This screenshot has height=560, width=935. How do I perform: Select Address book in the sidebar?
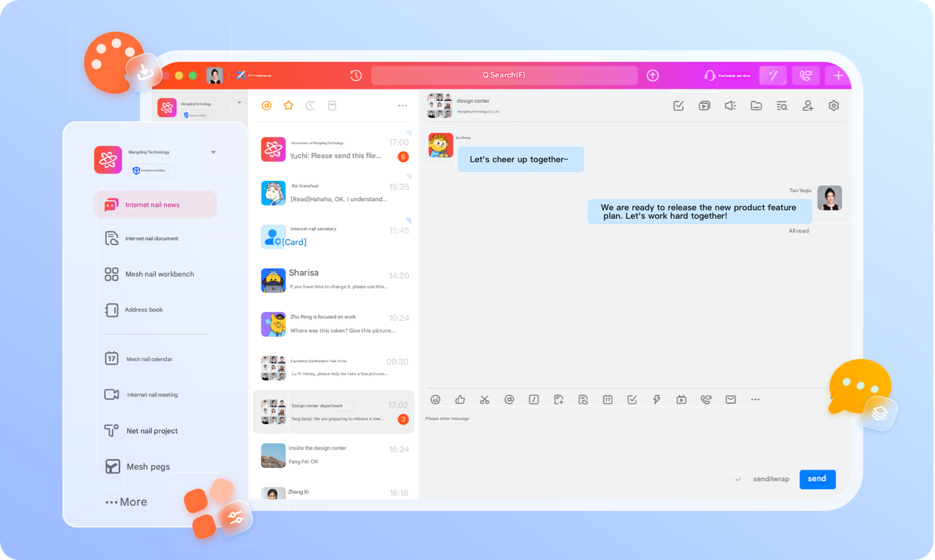click(144, 310)
